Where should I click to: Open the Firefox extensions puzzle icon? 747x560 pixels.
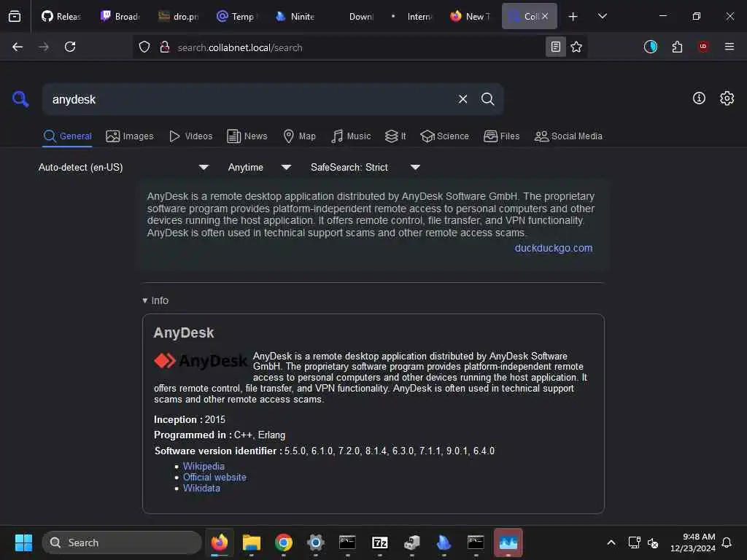[677, 47]
